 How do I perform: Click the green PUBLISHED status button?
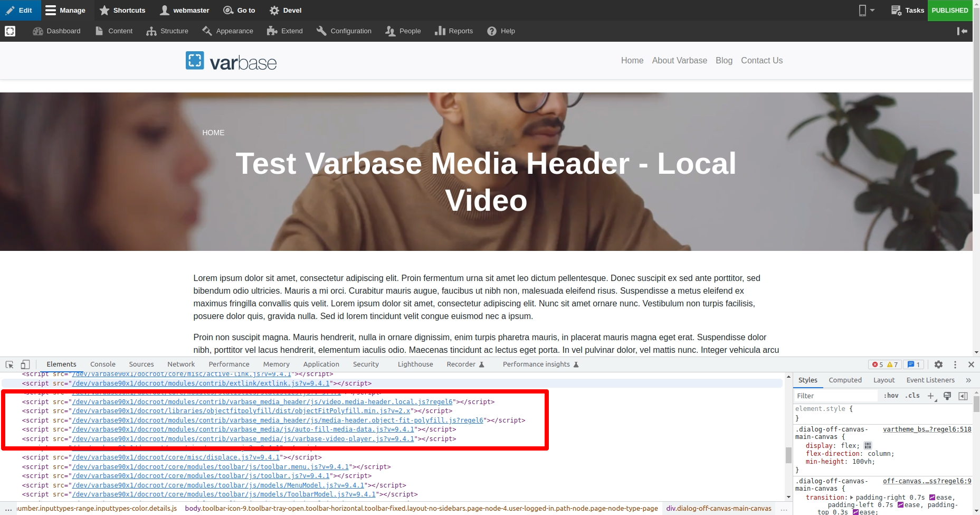950,10
